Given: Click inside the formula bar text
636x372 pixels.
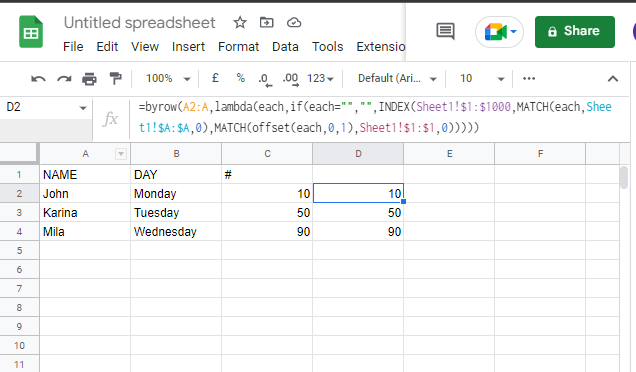Looking at the screenshot, I should (x=375, y=117).
